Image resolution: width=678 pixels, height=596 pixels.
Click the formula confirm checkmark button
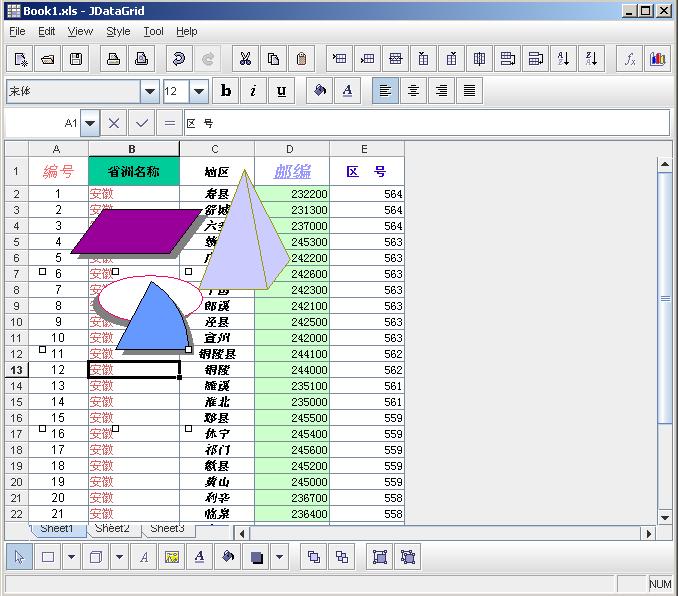(x=142, y=123)
